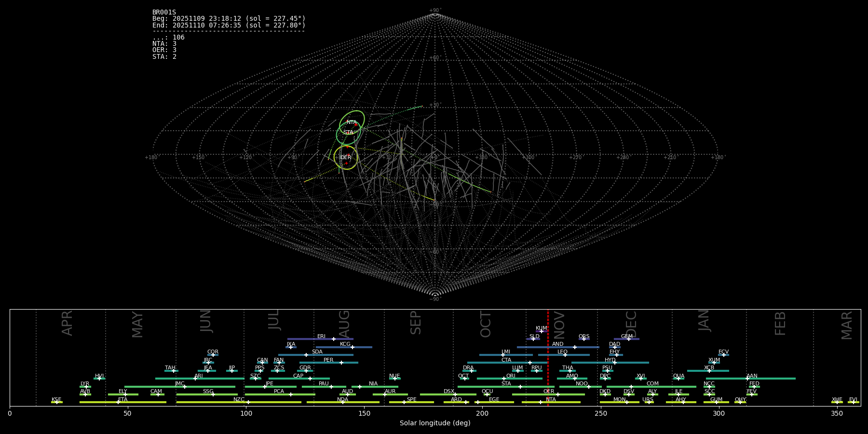Click the APR month label

67,323
